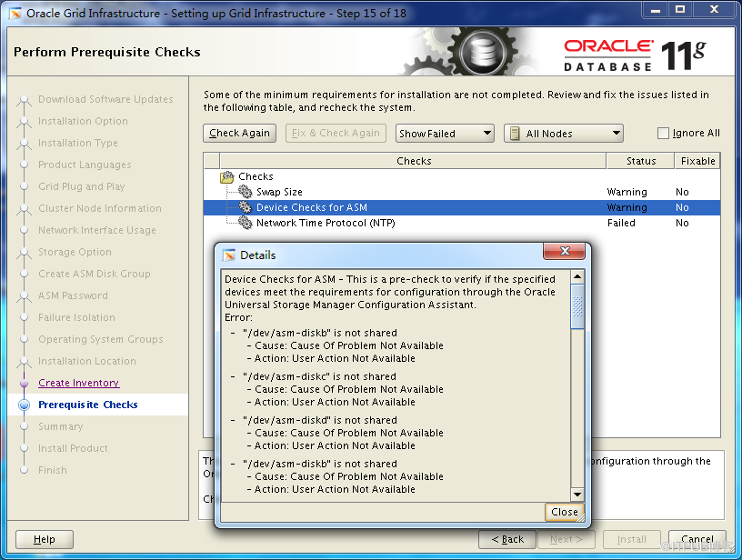The width and height of the screenshot is (742, 560).
Task: Click the Oracle installer icon in the window title bar
Action: [15, 14]
